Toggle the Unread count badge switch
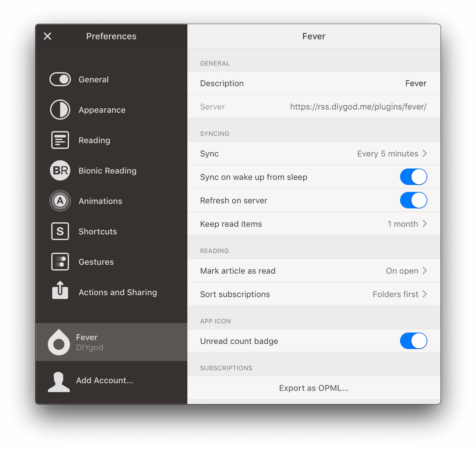Viewport: 476px width, 451px height. [x=414, y=341]
